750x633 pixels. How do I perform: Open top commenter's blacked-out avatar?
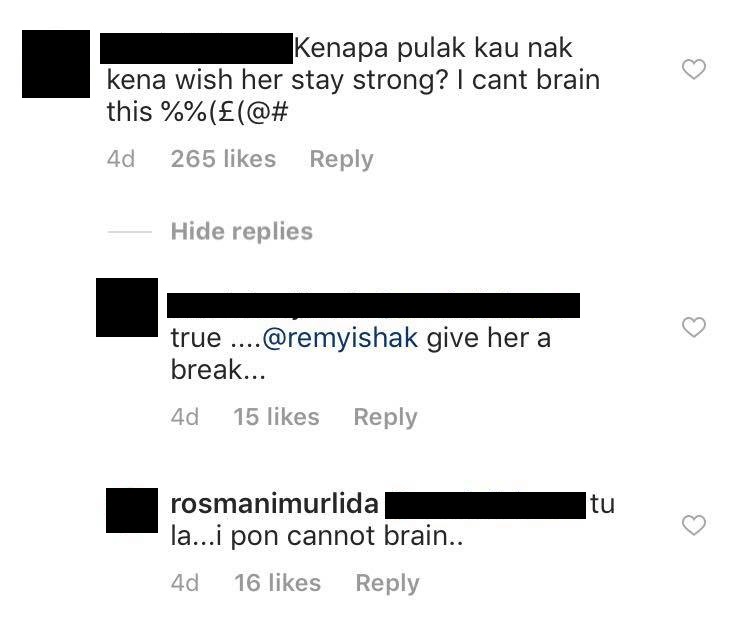[x=56, y=64]
